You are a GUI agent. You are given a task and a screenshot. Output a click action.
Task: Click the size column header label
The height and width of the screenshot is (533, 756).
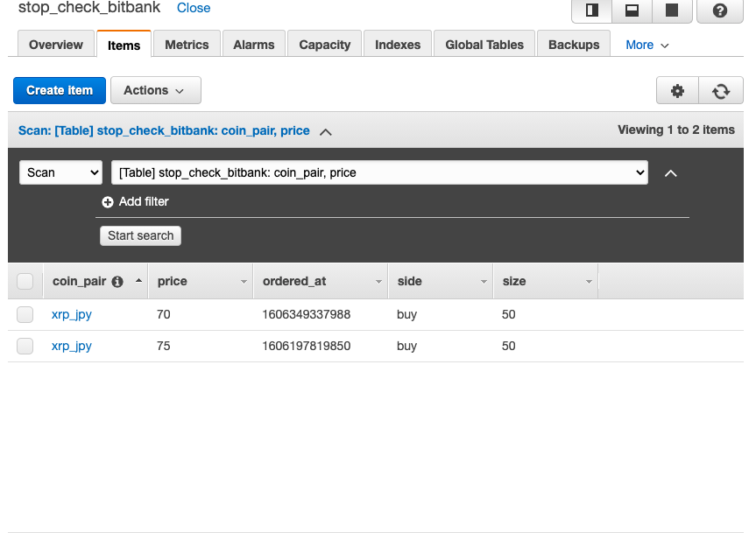point(514,281)
